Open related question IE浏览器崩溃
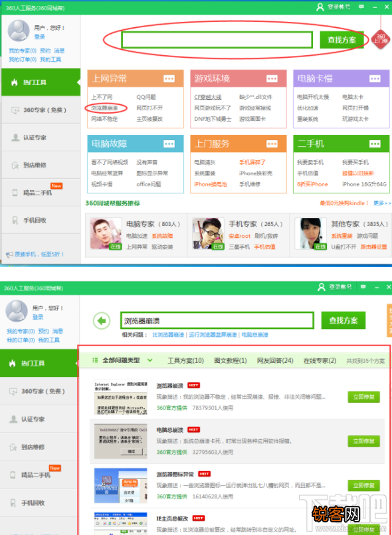The width and height of the screenshot is (392, 535). click(x=168, y=335)
